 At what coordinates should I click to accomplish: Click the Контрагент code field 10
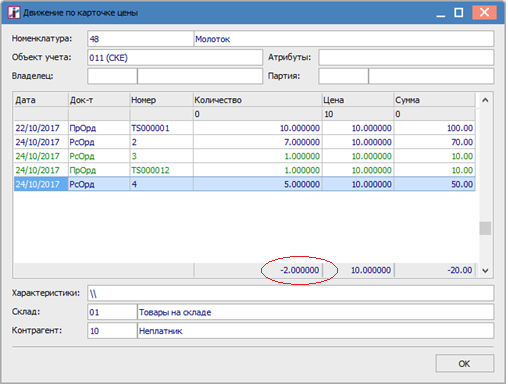[x=112, y=331]
